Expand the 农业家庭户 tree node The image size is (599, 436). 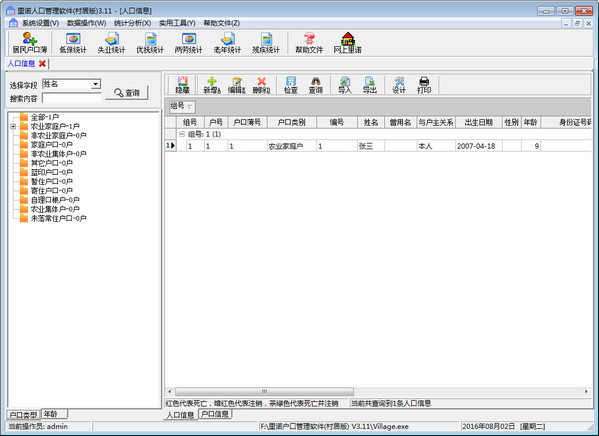pyautogui.click(x=13, y=126)
